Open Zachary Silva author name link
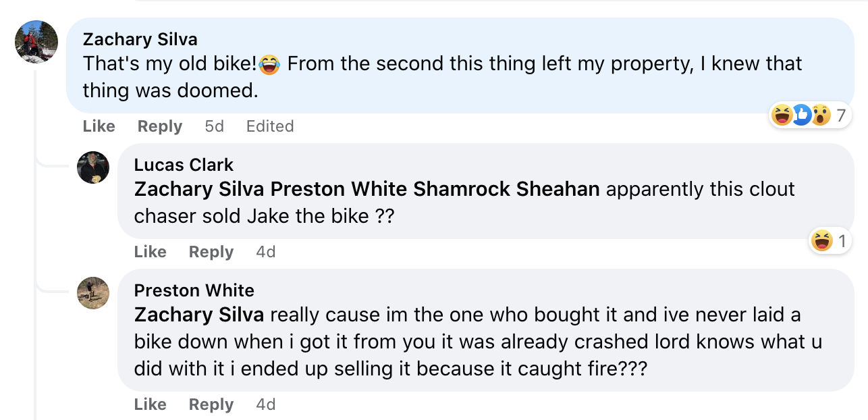Image resolution: width=868 pixels, height=420 pixels. coord(140,39)
